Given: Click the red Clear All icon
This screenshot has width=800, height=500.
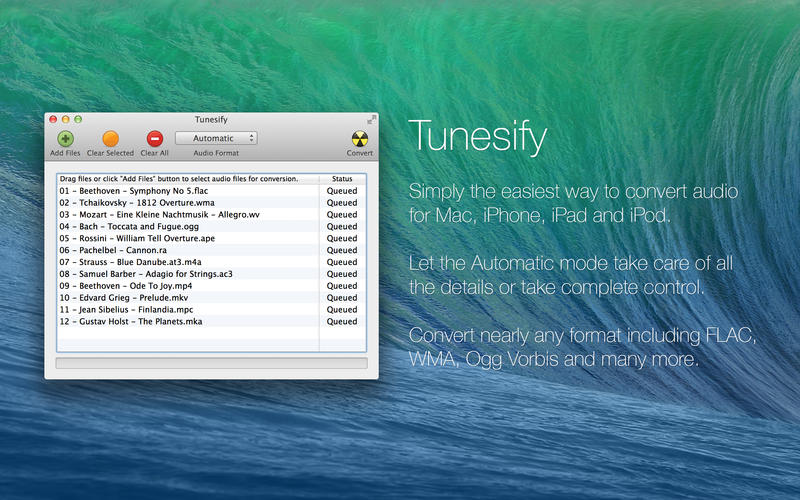Looking at the screenshot, I should click(x=155, y=138).
